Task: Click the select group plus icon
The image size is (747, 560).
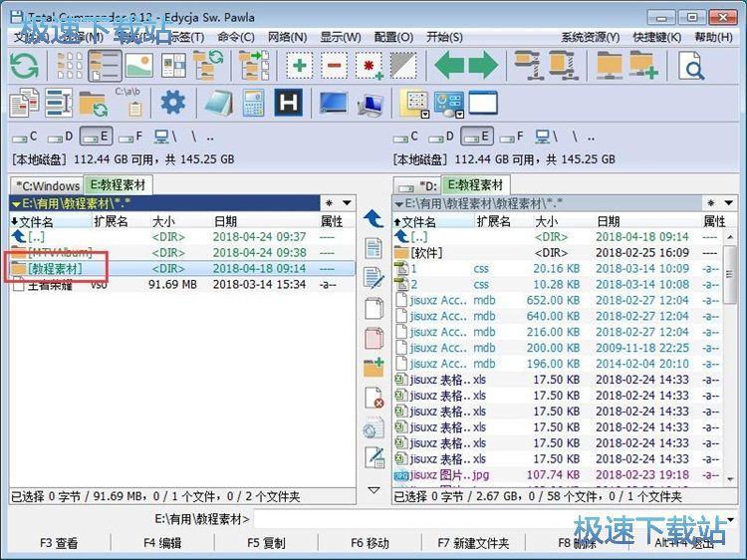Action: [299, 66]
